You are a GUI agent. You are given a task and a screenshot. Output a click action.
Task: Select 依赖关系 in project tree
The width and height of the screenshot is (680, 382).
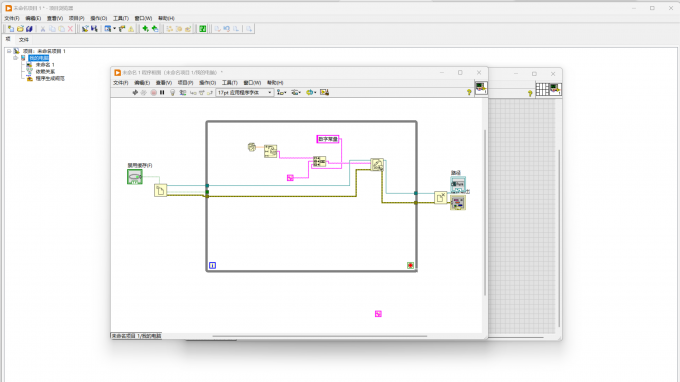pos(45,72)
